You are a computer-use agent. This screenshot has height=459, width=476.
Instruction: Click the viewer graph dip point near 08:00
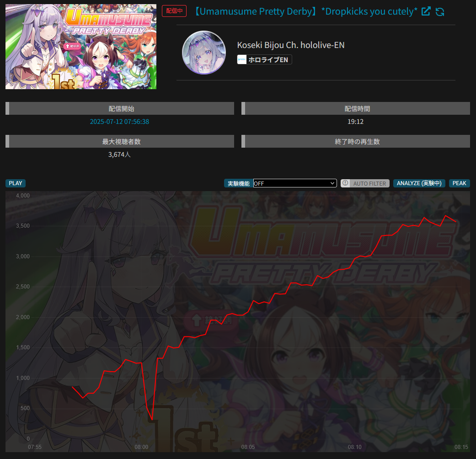pos(152,420)
